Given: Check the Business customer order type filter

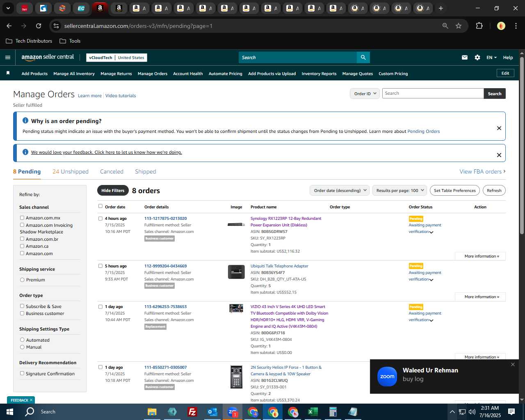Looking at the screenshot, I should pos(22,313).
